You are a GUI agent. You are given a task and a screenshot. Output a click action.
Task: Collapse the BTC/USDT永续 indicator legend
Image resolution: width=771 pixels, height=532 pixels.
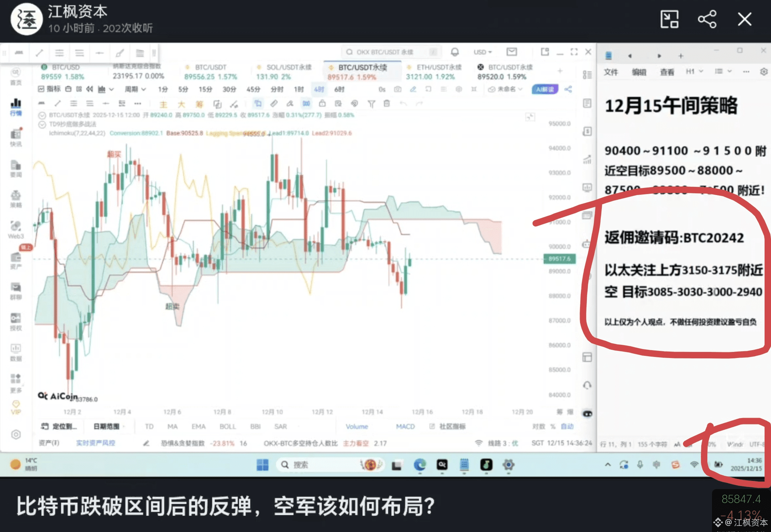point(42,115)
